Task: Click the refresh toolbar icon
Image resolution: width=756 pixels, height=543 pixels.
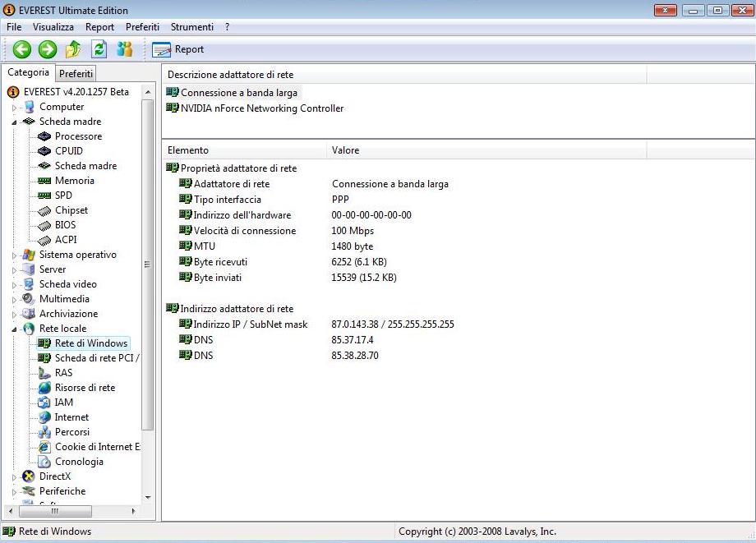Action: 99,49
